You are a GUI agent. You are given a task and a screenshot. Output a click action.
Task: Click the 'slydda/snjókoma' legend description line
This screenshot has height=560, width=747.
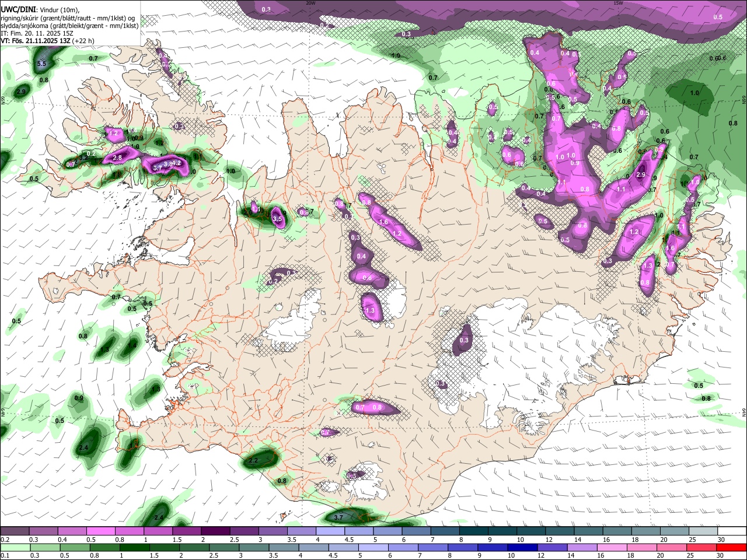tap(69, 26)
